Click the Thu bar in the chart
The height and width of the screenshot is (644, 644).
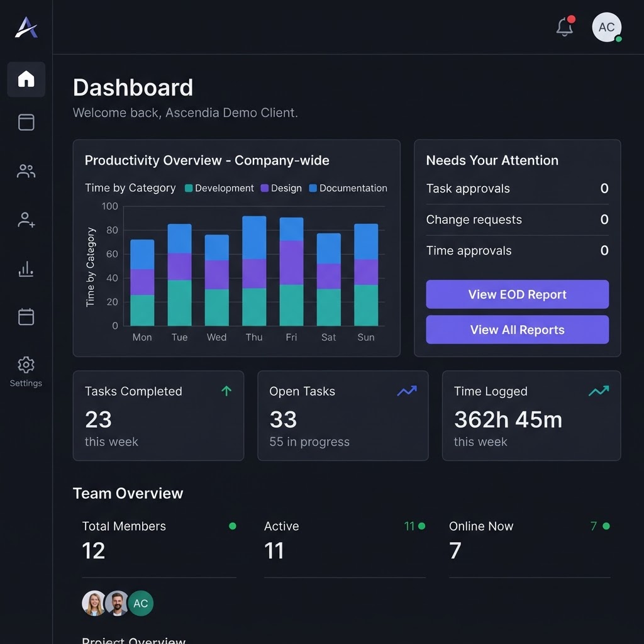tap(254, 271)
